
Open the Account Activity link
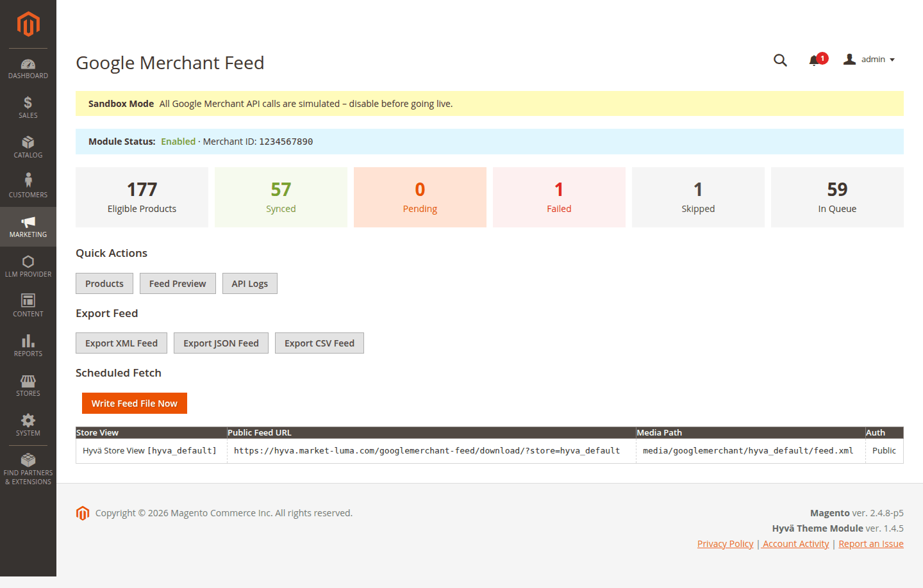(795, 544)
